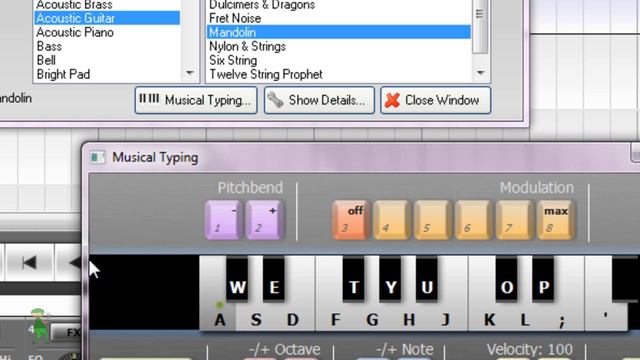This screenshot has height=360, width=640.
Task: Click the down arrow of the category list
Action: coord(190,73)
